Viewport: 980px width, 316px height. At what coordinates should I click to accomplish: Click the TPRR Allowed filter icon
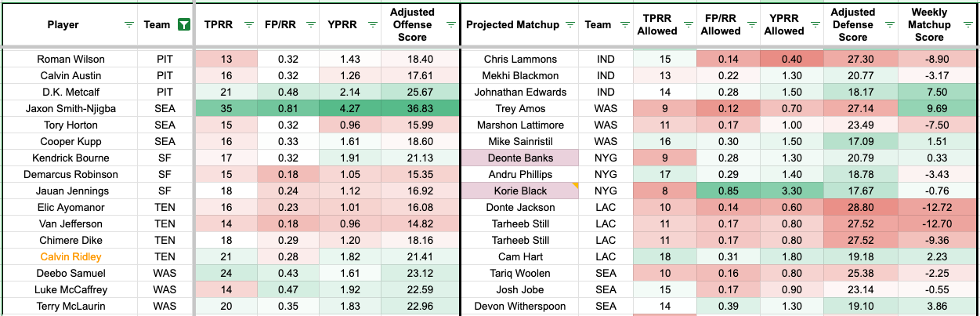[687, 25]
